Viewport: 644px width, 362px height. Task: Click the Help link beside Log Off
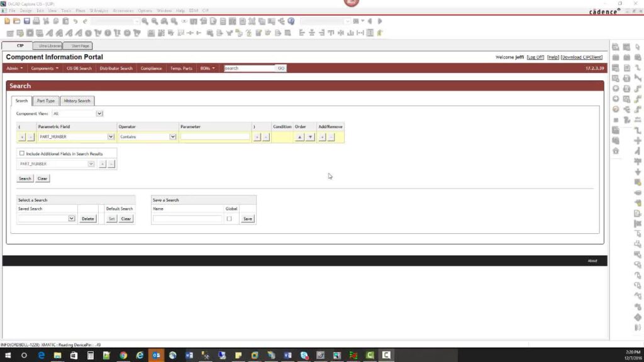(553, 57)
